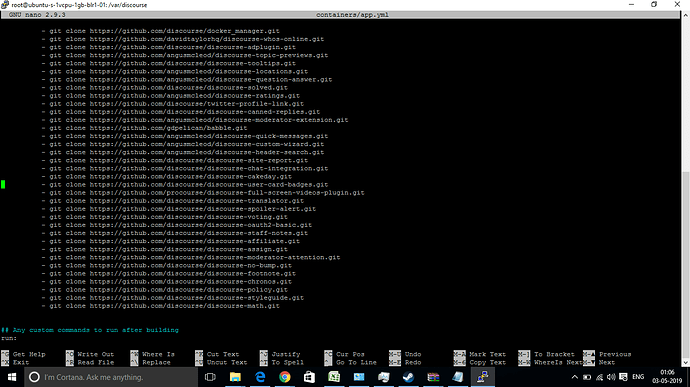Click the 'Uncut Text' nano shortcut
The height and width of the screenshot is (387, 690).
point(221,362)
